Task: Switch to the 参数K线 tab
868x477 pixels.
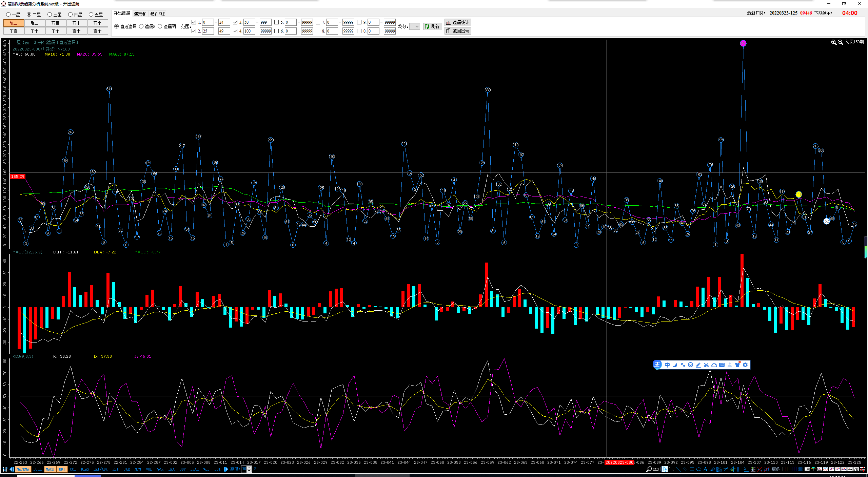Action: click(x=157, y=14)
